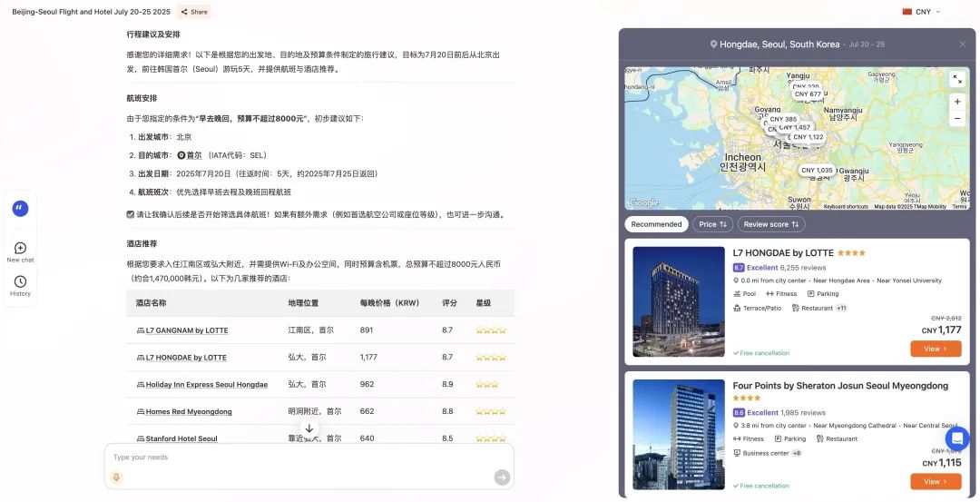The height and width of the screenshot is (502, 980).
Task: Open the CNY currency dropdown
Action: tap(923, 12)
